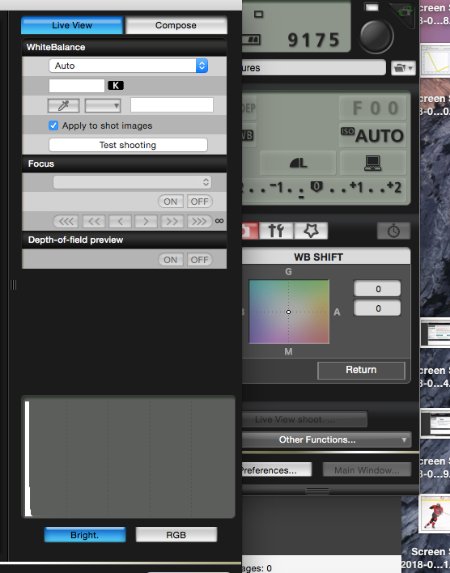
Task: Open the tools setup menu tab
Action: [276, 231]
